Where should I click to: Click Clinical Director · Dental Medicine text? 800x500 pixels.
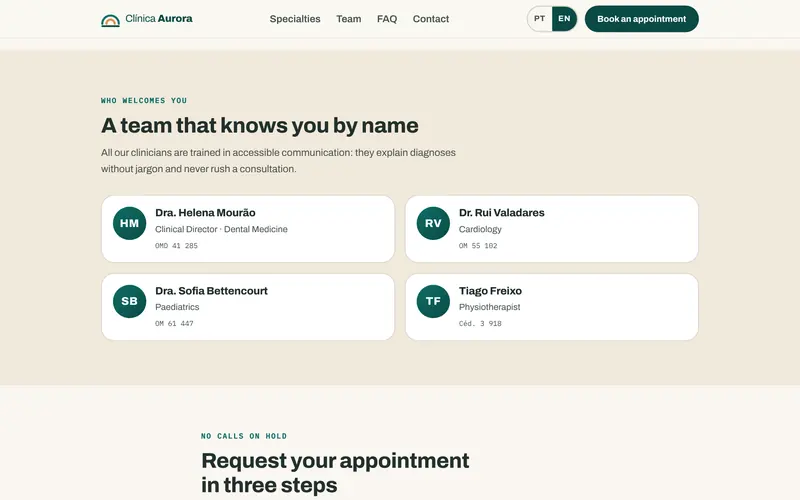[221, 229]
